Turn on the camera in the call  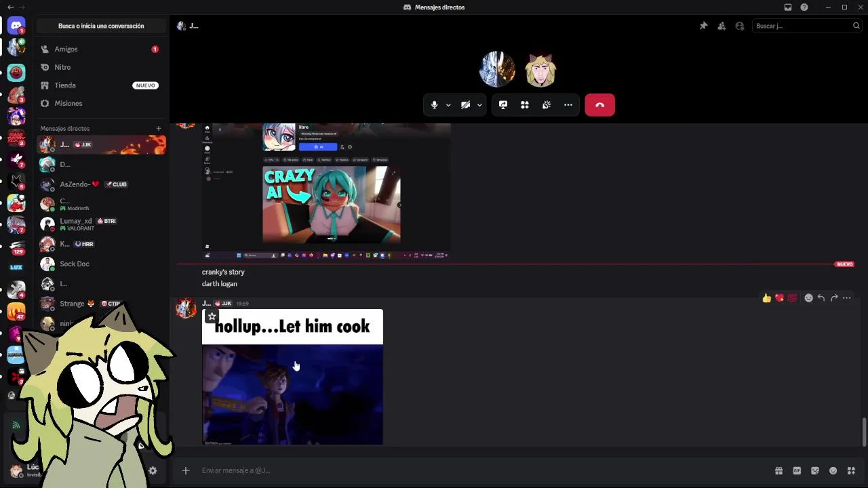click(x=465, y=105)
